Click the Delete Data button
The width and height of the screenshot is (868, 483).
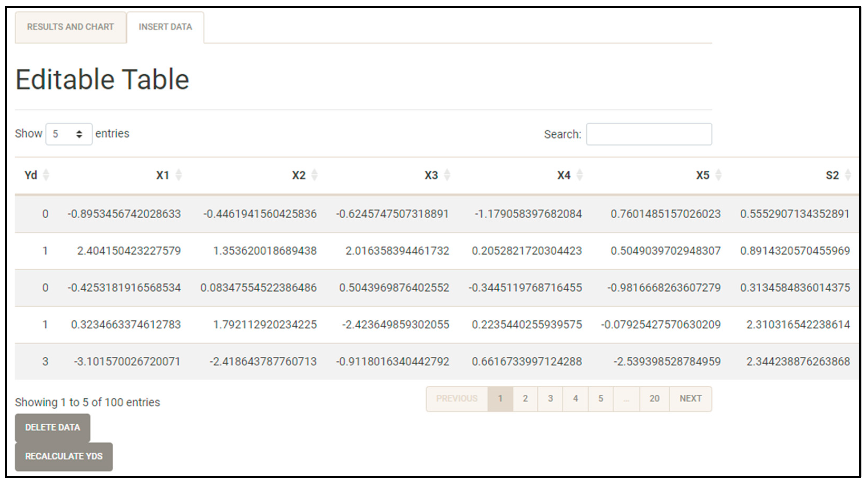[x=52, y=427]
